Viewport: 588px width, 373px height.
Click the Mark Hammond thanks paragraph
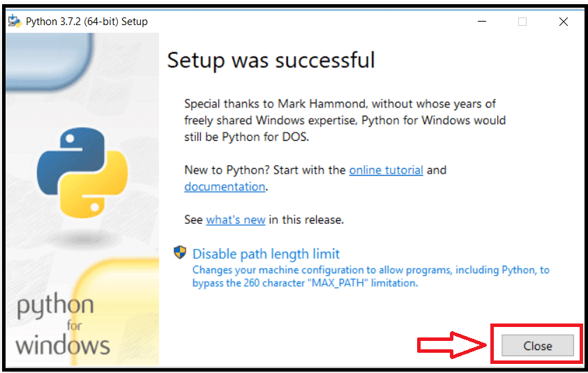tap(345, 120)
